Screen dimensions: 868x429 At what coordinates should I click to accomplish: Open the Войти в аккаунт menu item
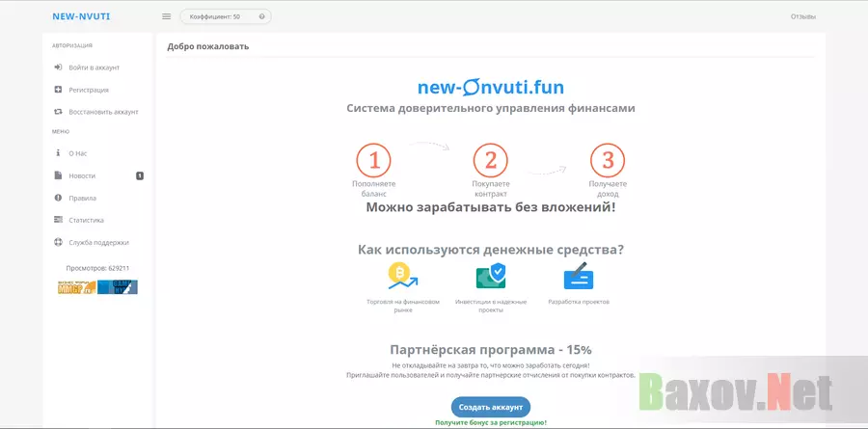click(x=96, y=67)
